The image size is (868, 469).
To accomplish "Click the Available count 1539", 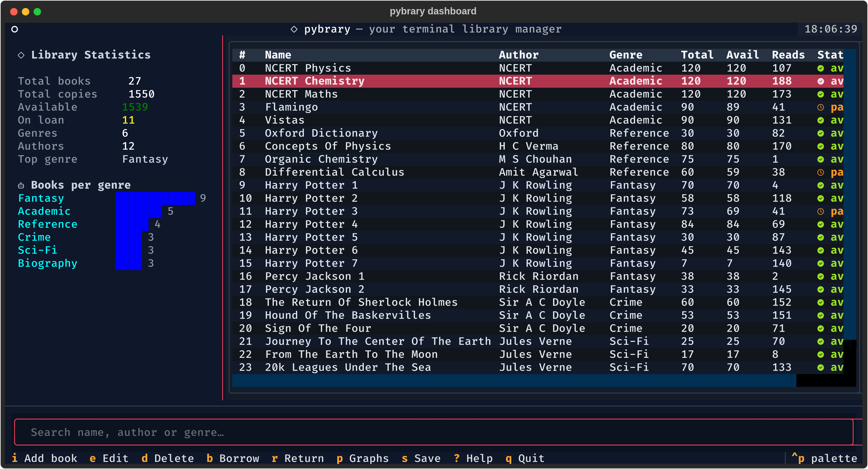I will coord(135,107).
